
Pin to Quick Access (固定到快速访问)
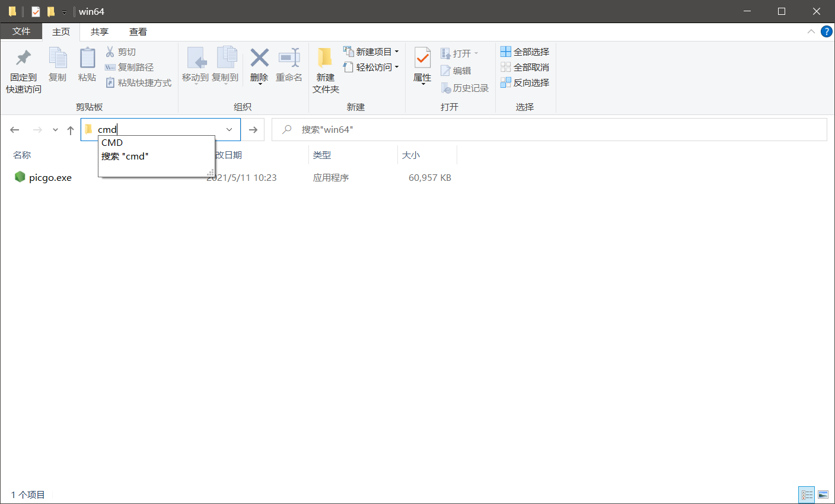pos(24,71)
